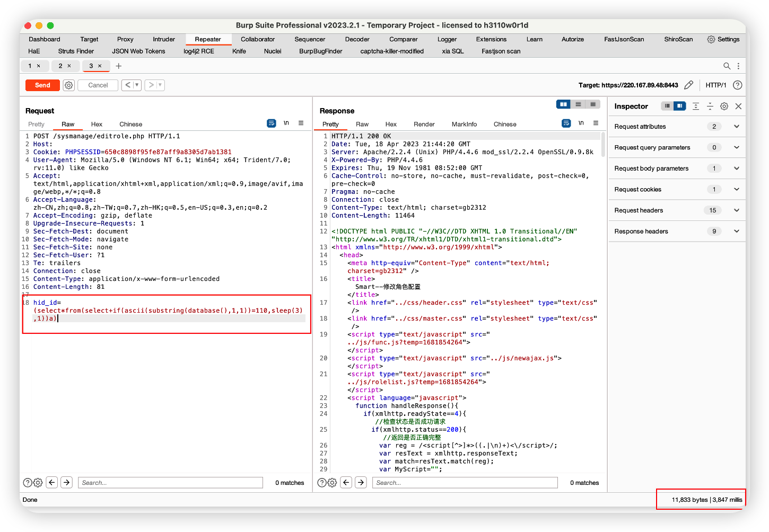Close Repeater tab 2
This screenshot has height=532, width=769.
69,66
